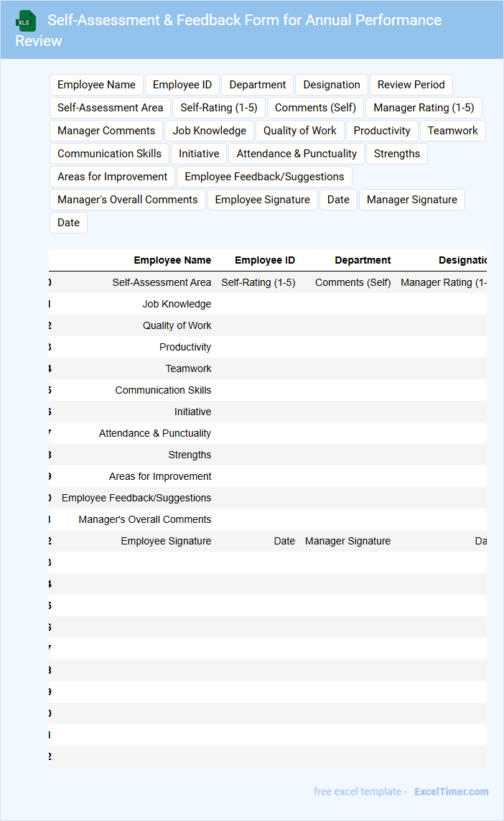Image resolution: width=504 pixels, height=821 pixels.
Task: Click the Department column header
Action: (x=363, y=260)
